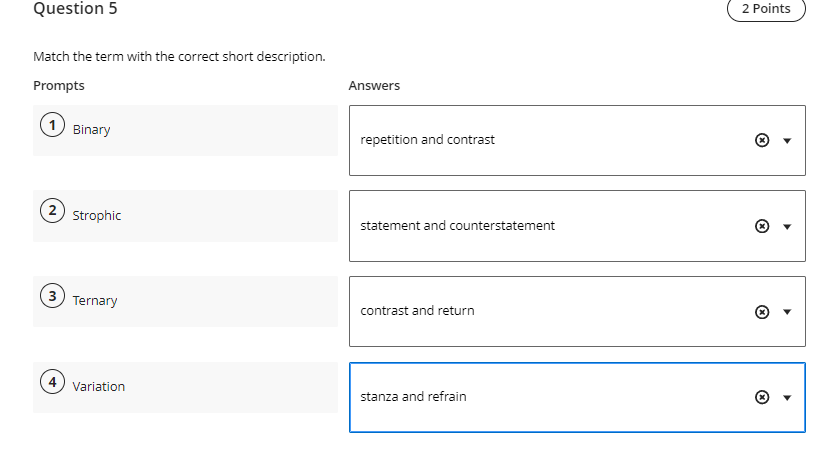Expand dropdown arrow for Variation answer
This screenshot has height=459, width=825.
pos(787,398)
